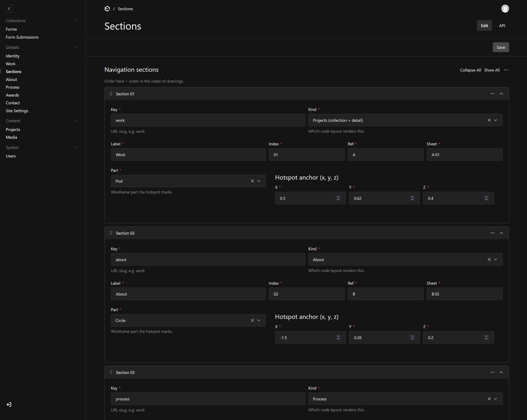Switch to the Edit tab
The width and height of the screenshot is (527, 420).
(484, 26)
